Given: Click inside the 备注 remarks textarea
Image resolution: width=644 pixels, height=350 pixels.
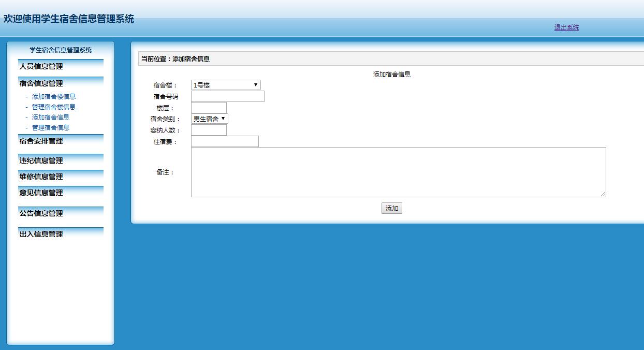Looking at the screenshot, I should (x=398, y=171).
